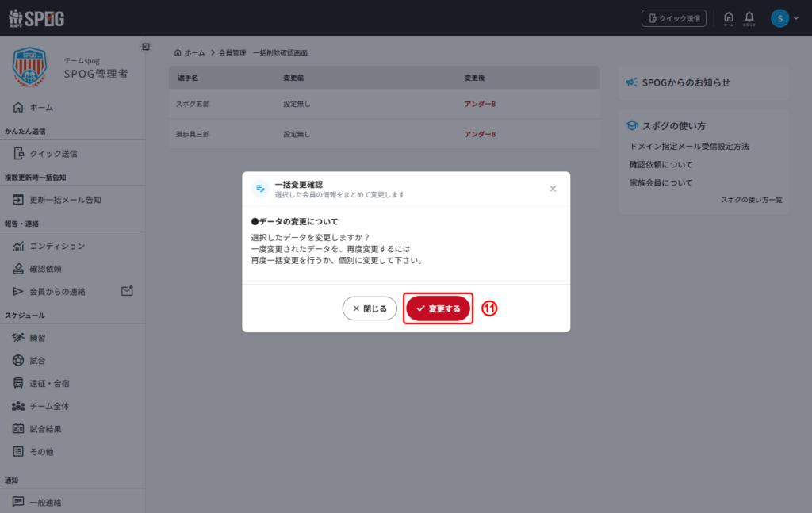Click the 更新一括メール告知 icon
The width and height of the screenshot is (812, 513).
pyautogui.click(x=18, y=199)
